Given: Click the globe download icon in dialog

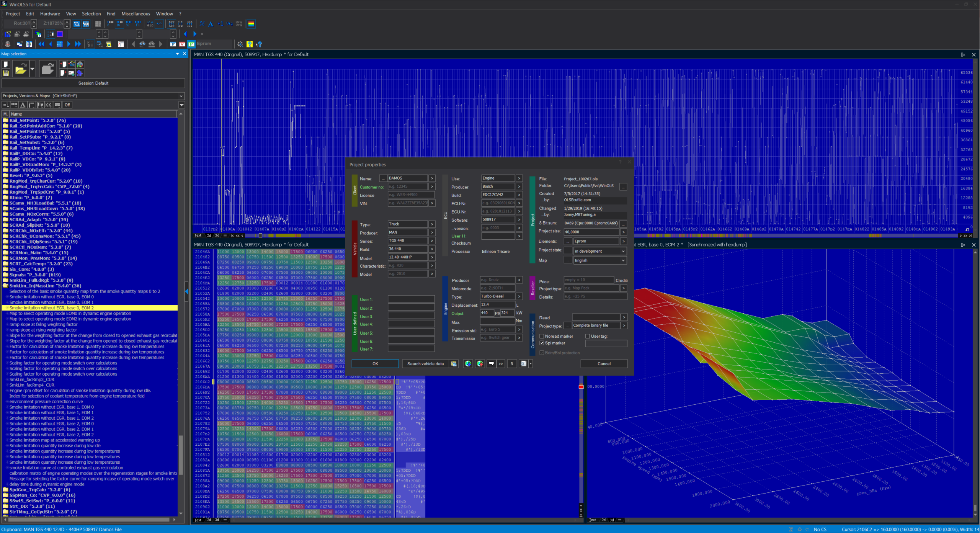Looking at the screenshot, I should [468, 364].
